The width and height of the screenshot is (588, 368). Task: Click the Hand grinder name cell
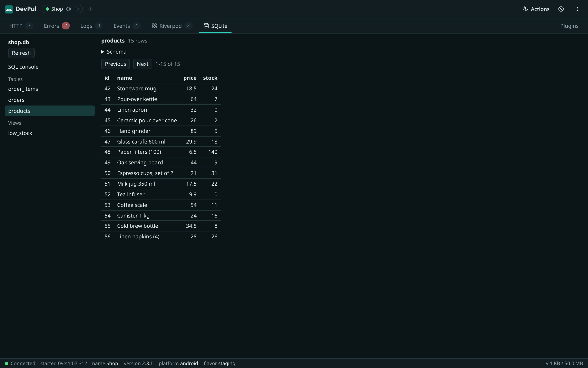pos(134,131)
